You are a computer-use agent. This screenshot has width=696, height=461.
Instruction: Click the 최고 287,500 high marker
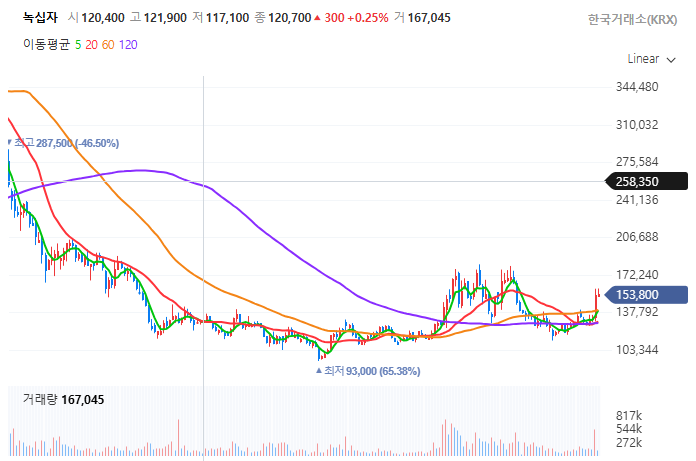coord(66,143)
